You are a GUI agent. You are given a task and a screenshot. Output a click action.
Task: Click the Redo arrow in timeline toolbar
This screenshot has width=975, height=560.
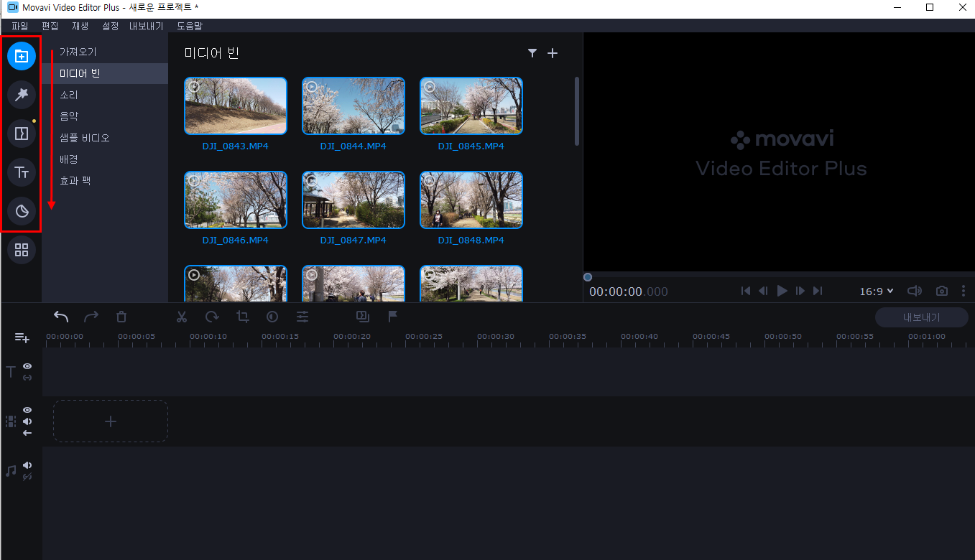pos(91,317)
